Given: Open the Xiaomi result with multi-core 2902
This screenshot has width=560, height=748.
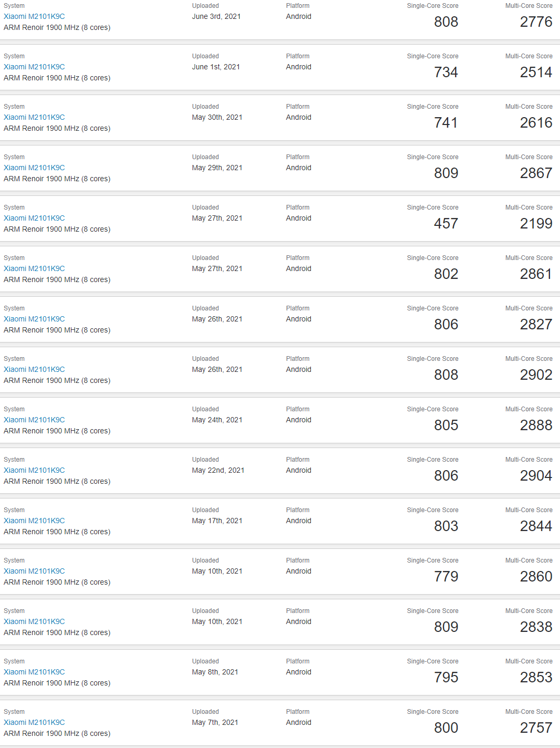Looking at the screenshot, I should (34, 369).
